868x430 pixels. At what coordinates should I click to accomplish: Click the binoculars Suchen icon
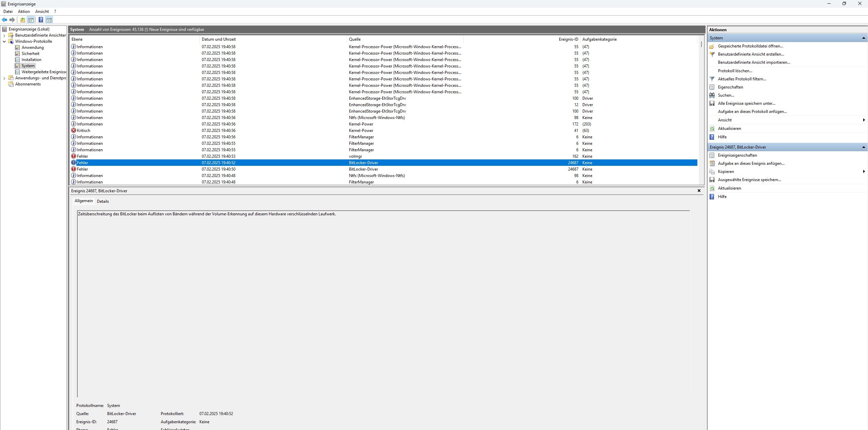coord(712,95)
